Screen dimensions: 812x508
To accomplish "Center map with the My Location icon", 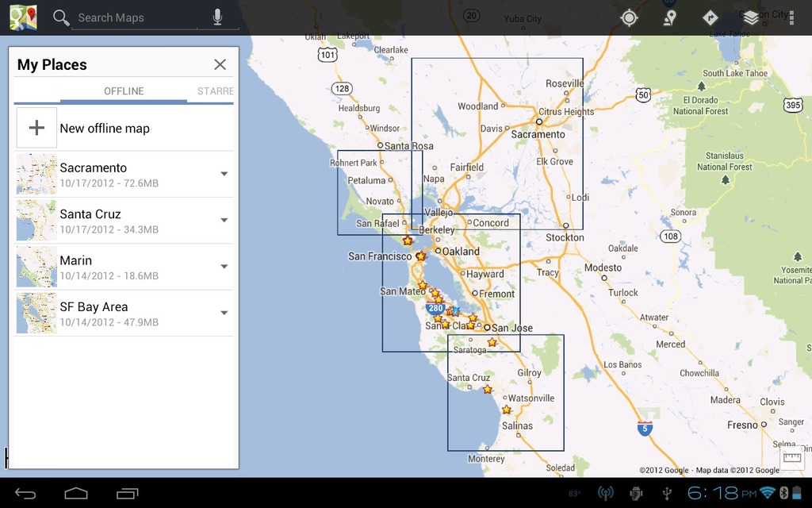I will click(629, 17).
